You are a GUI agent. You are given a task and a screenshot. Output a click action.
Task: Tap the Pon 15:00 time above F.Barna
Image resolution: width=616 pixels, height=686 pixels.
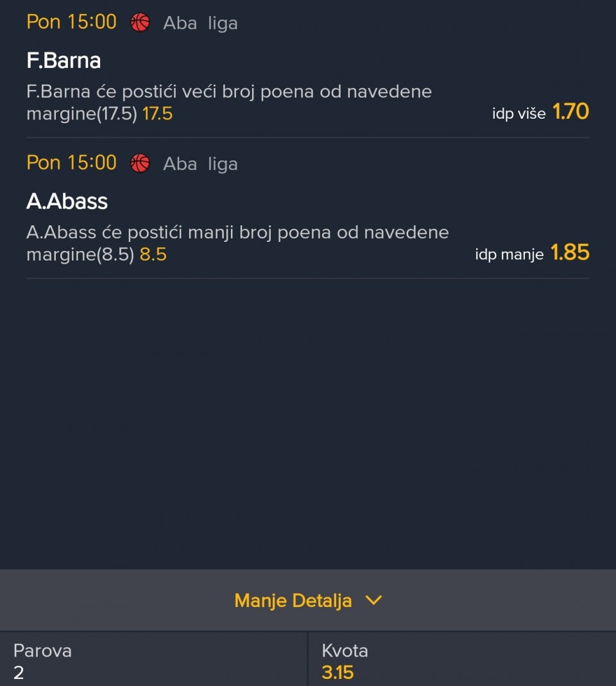(x=71, y=22)
